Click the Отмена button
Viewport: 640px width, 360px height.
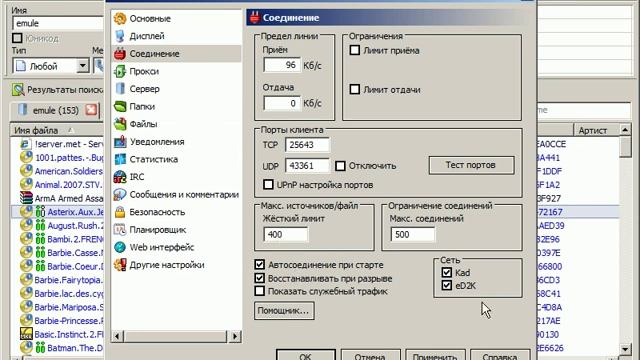(370, 355)
